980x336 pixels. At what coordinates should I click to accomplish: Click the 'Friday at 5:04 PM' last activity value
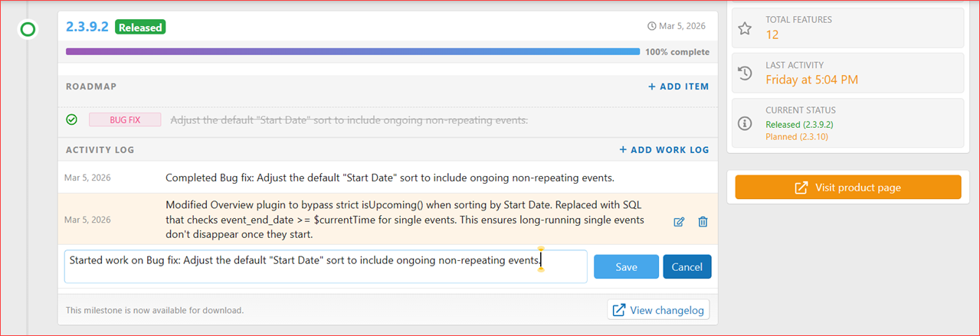(811, 80)
